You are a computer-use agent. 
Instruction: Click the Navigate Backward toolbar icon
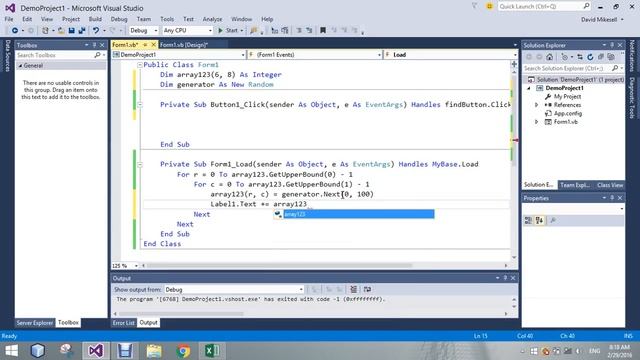click(x=15, y=31)
